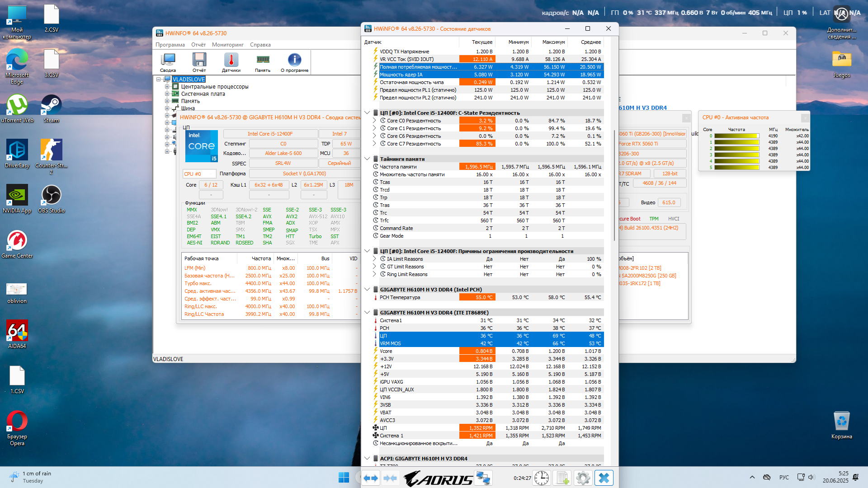Open the О программе info icon
The width and height of the screenshot is (868, 488).
click(x=294, y=62)
